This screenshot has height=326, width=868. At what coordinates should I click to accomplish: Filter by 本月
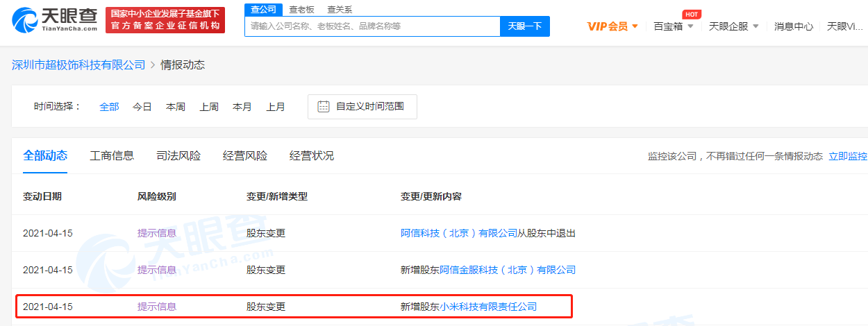pyautogui.click(x=242, y=107)
